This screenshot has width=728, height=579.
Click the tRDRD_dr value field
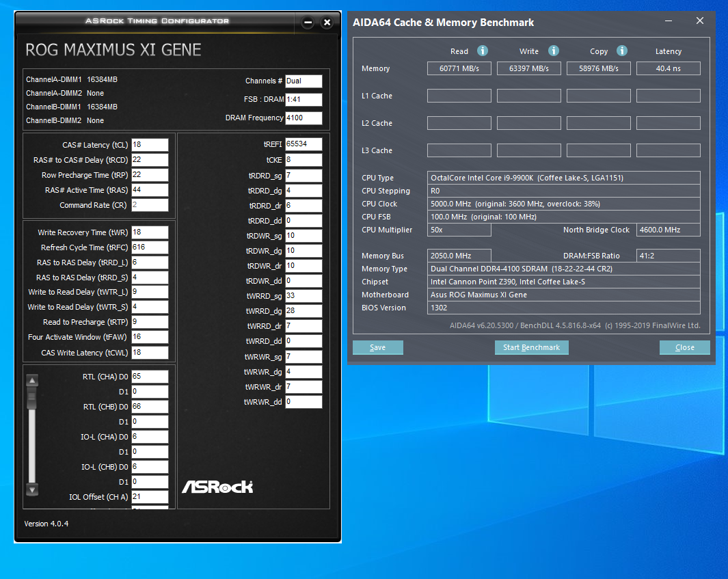304,205
